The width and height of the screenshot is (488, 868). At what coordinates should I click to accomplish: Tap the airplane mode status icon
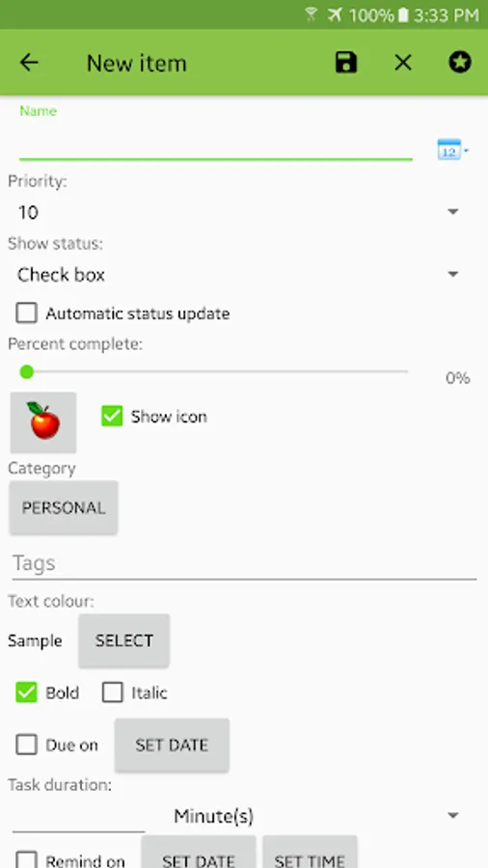tap(335, 14)
